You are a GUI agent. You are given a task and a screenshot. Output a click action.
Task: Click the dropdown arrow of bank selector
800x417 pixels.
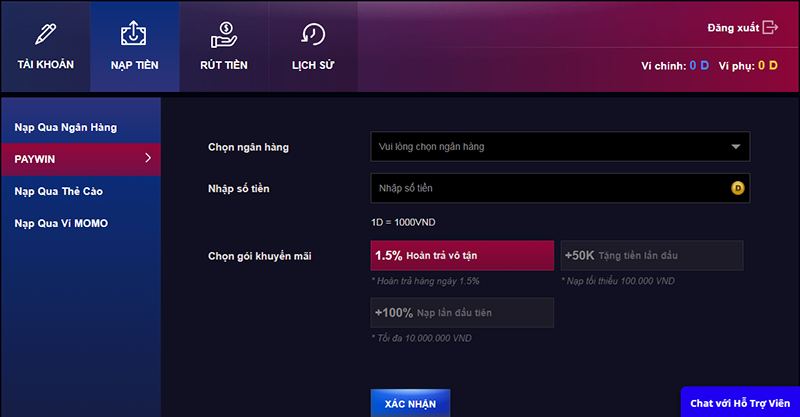coord(736,147)
